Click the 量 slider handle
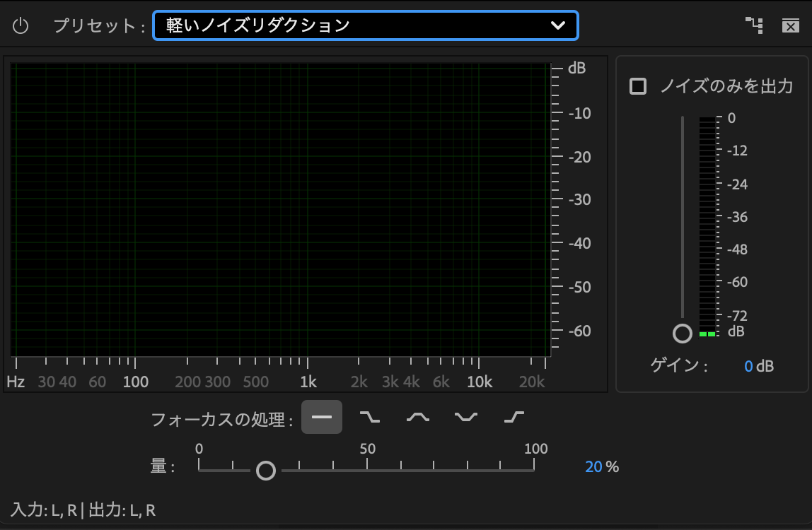The height and width of the screenshot is (530, 812). click(x=266, y=470)
